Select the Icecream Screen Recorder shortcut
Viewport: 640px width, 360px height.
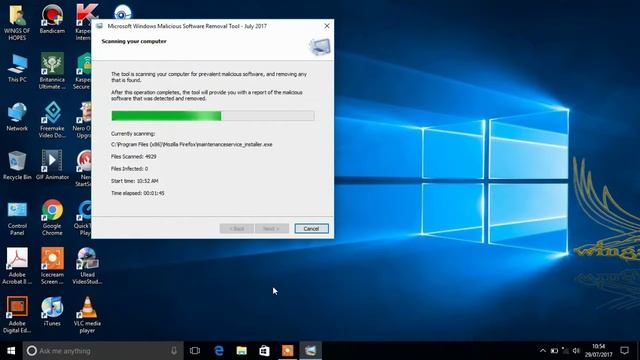point(52,266)
